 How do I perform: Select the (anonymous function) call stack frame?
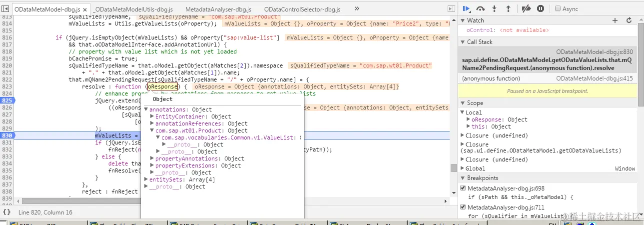point(548,78)
